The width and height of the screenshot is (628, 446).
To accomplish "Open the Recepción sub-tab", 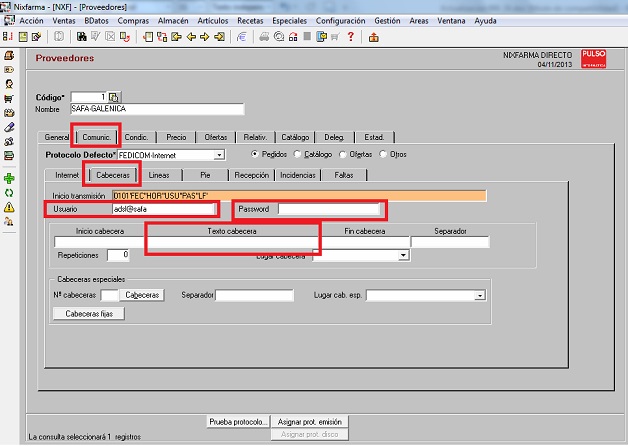I will click(x=252, y=175).
